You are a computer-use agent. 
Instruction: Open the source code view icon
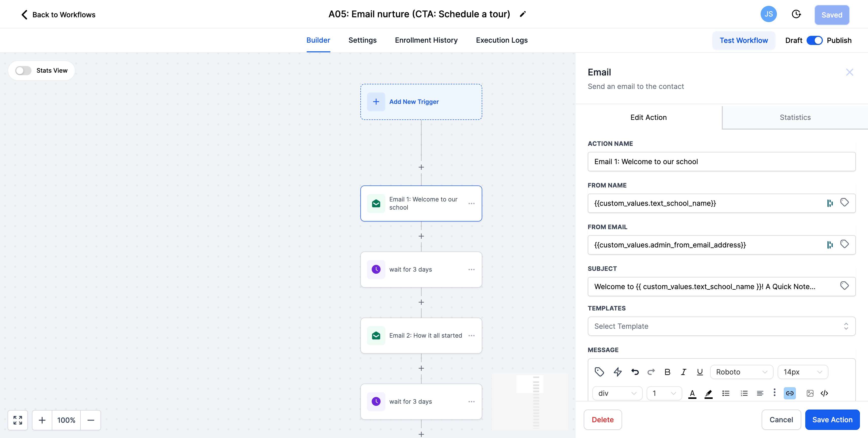[825, 393]
